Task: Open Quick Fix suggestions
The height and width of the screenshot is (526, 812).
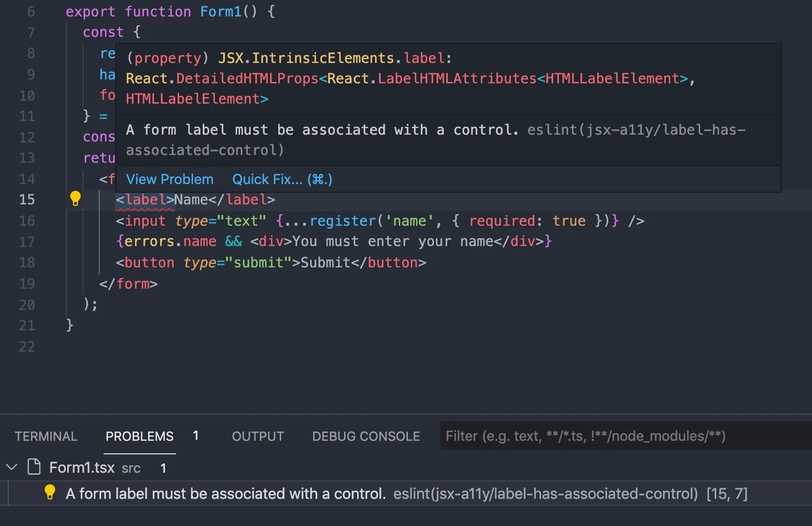Action: pos(282,179)
